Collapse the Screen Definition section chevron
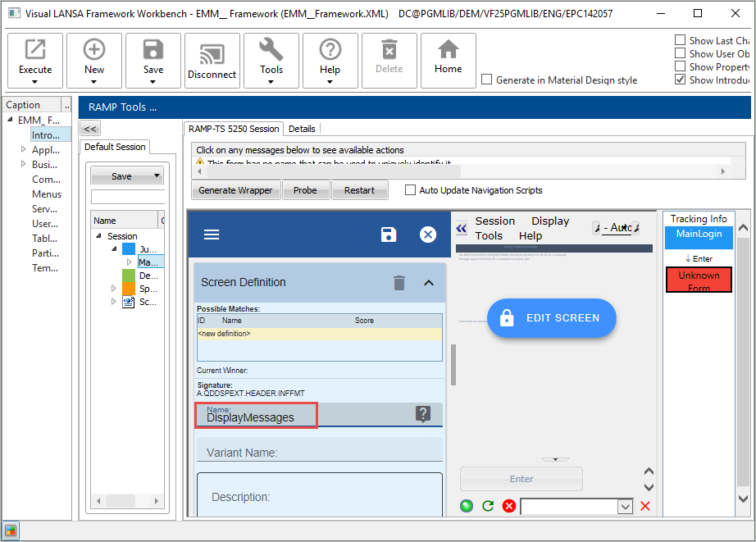The image size is (756, 542). [x=428, y=283]
